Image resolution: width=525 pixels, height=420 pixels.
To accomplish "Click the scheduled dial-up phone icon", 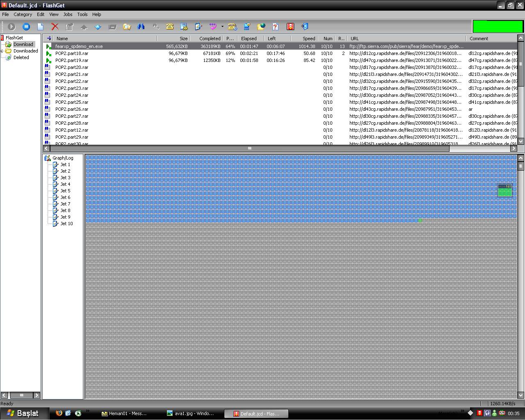I will [232, 27].
